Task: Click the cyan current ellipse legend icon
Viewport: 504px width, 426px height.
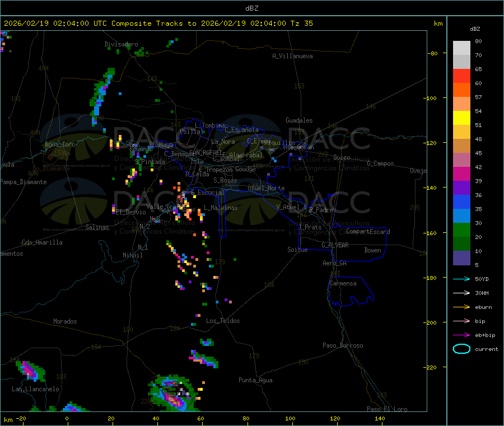Action: coord(461,349)
